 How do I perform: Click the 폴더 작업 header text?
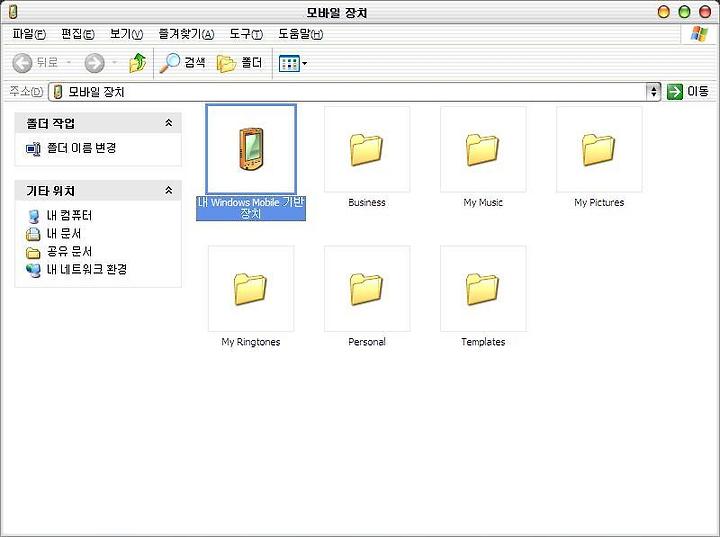(51, 123)
